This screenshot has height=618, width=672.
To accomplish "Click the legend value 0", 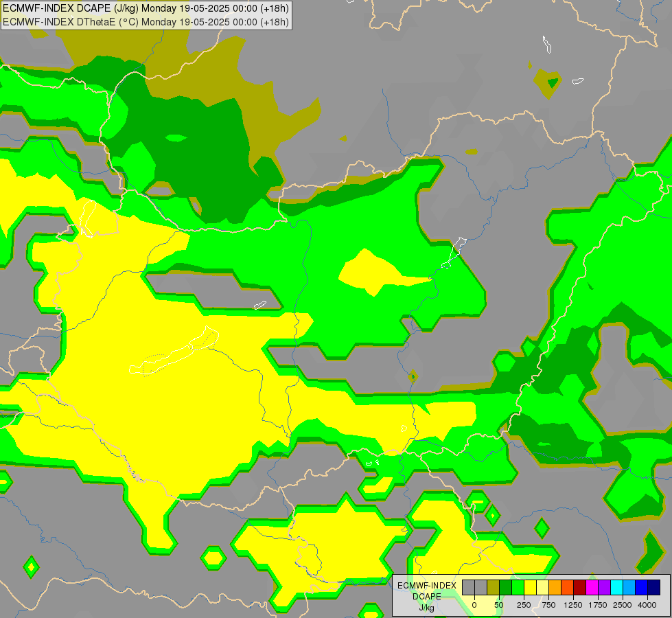I will point(474,605).
